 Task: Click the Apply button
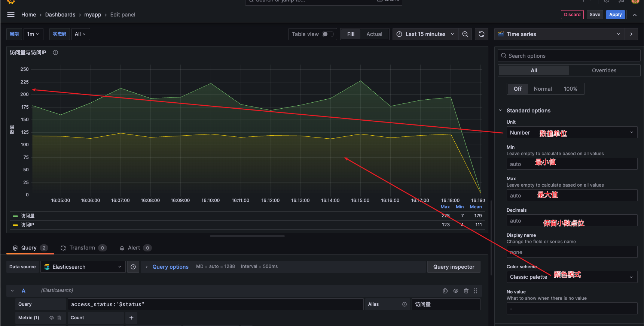(x=615, y=15)
